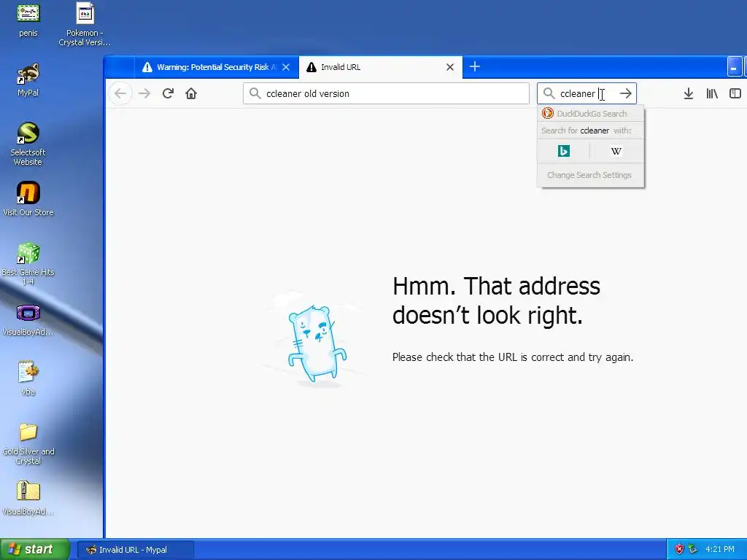Click the 4:21 PM system clock

[720, 549]
